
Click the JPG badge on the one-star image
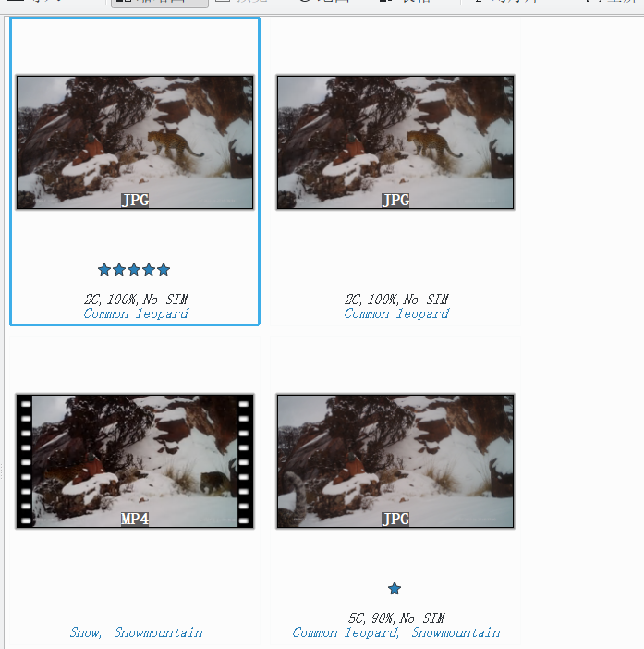395,520
